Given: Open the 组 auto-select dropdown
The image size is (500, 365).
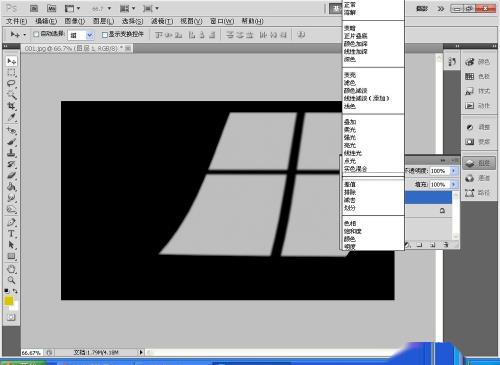Looking at the screenshot, I should coord(90,35).
